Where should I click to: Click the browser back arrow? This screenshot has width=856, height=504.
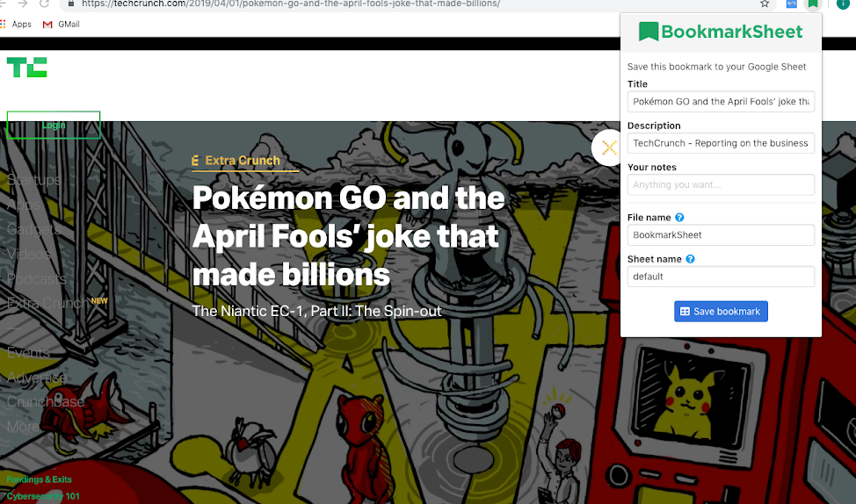3,4
